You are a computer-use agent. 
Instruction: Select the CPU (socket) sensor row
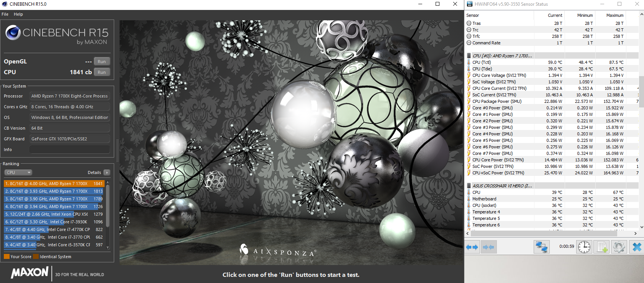click(552, 205)
